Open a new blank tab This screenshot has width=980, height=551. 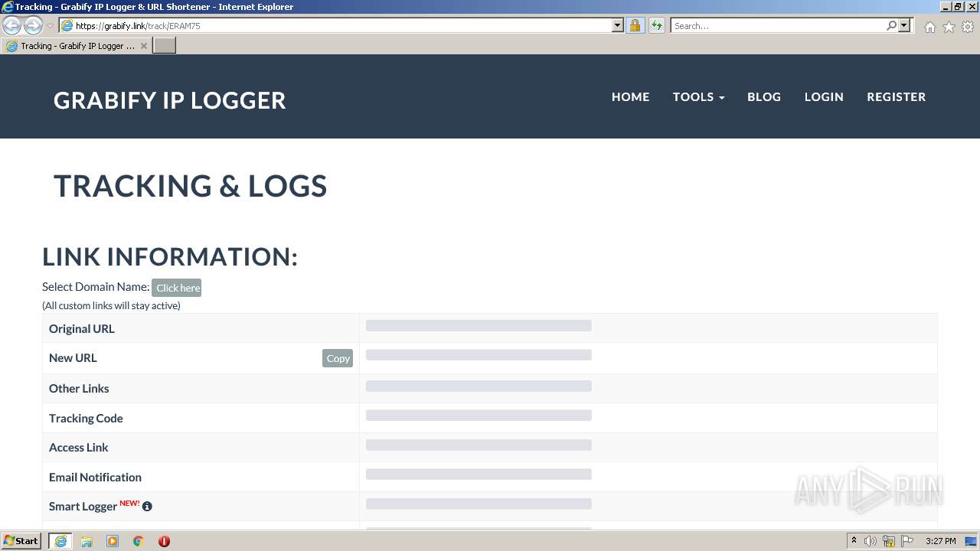[165, 46]
